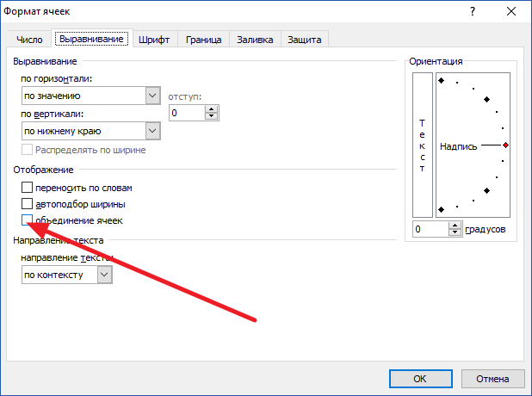
Task: Click the Отмена button
Action: 493,377
